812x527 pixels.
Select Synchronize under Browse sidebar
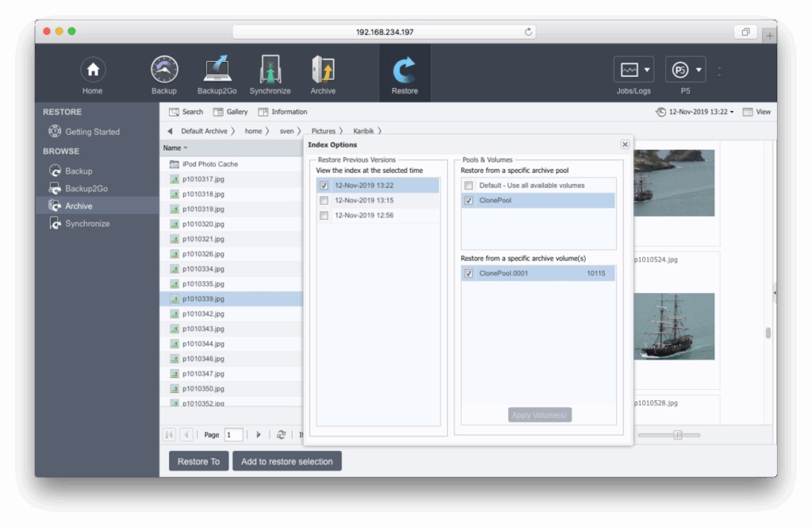[x=87, y=223]
